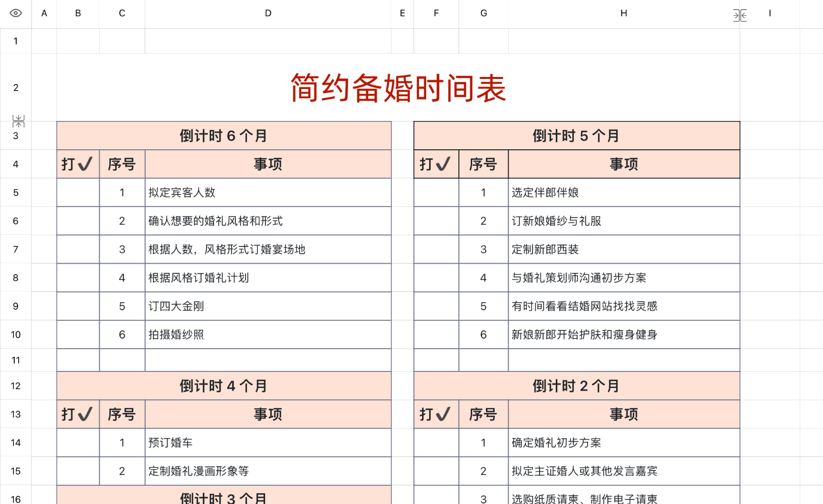The width and height of the screenshot is (823, 504).
Task: Select column H header
Action: coord(624,14)
